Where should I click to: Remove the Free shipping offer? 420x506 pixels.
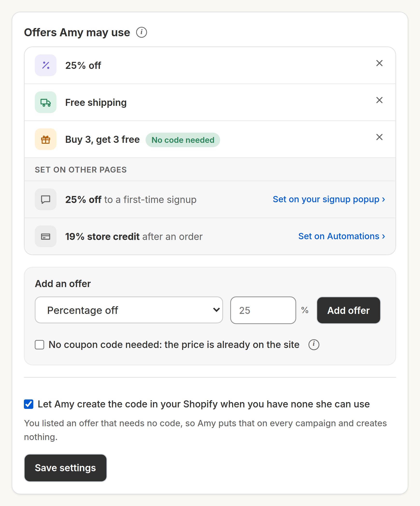coord(379,100)
